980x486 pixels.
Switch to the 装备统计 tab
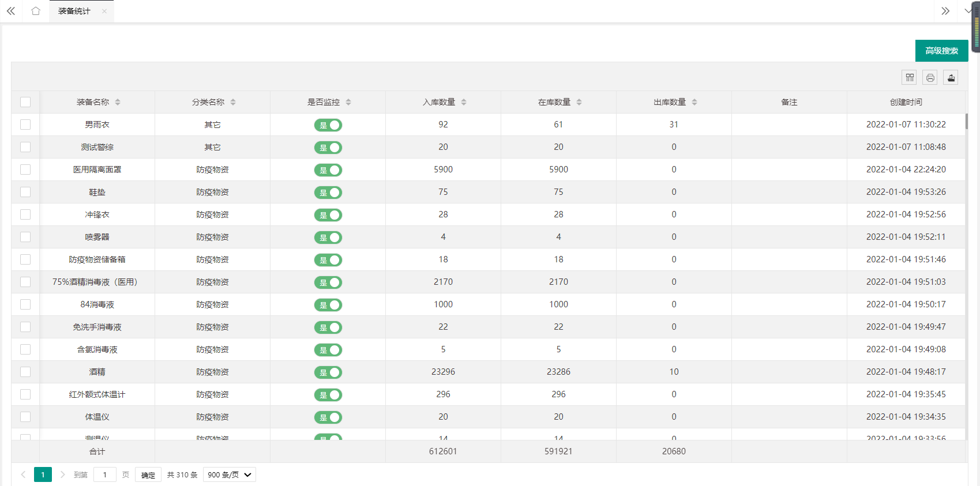[x=74, y=11]
